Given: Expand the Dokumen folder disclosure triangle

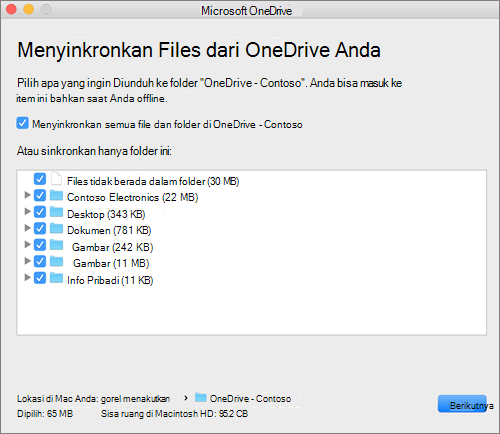Looking at the screenshot, I should [x=28, y=228].
